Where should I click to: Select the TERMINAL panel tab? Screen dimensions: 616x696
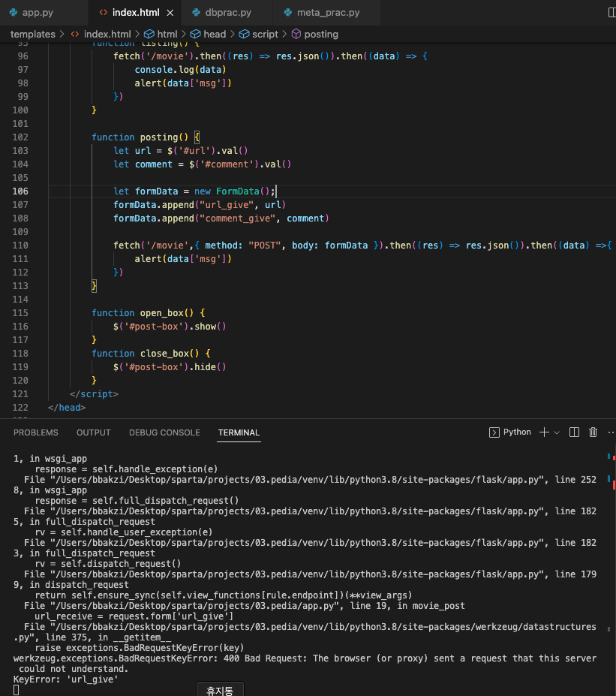239,432
